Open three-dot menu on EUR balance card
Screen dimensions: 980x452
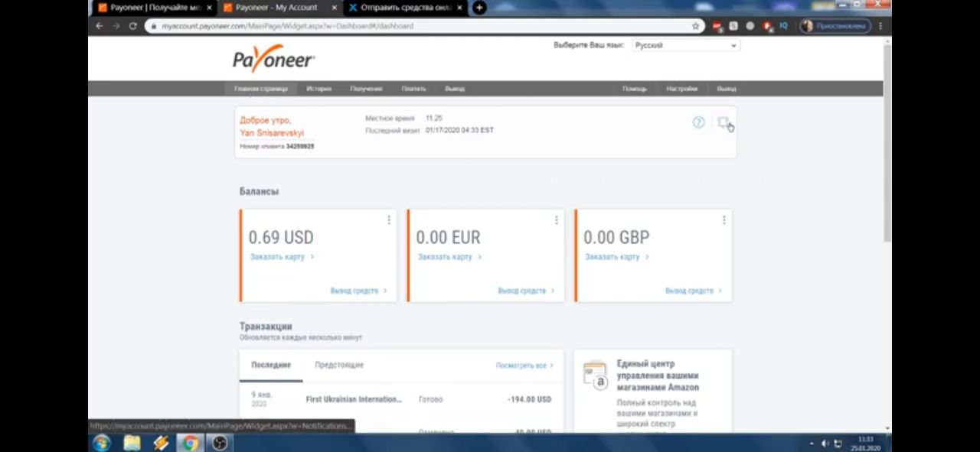[557, 220]
